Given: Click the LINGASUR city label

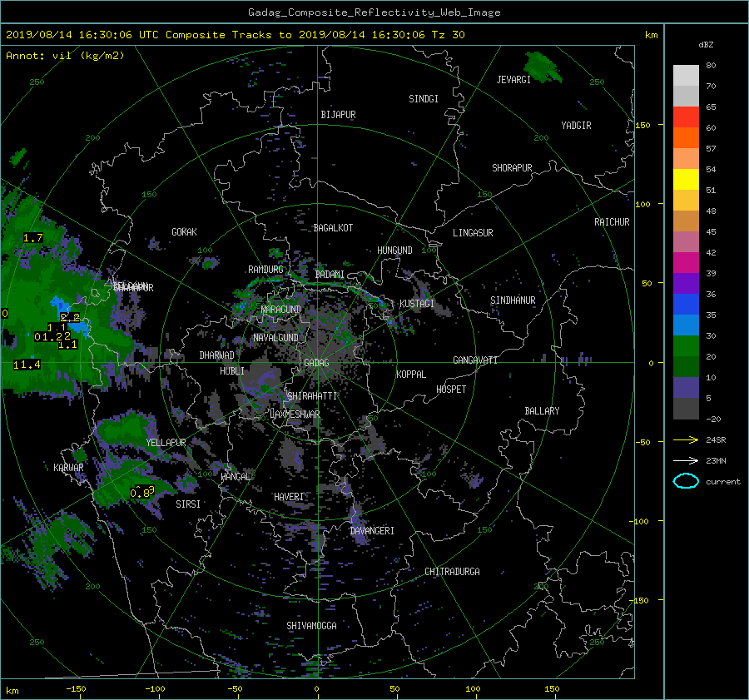Looking at the screenshot, I should (x=473, y=233).
